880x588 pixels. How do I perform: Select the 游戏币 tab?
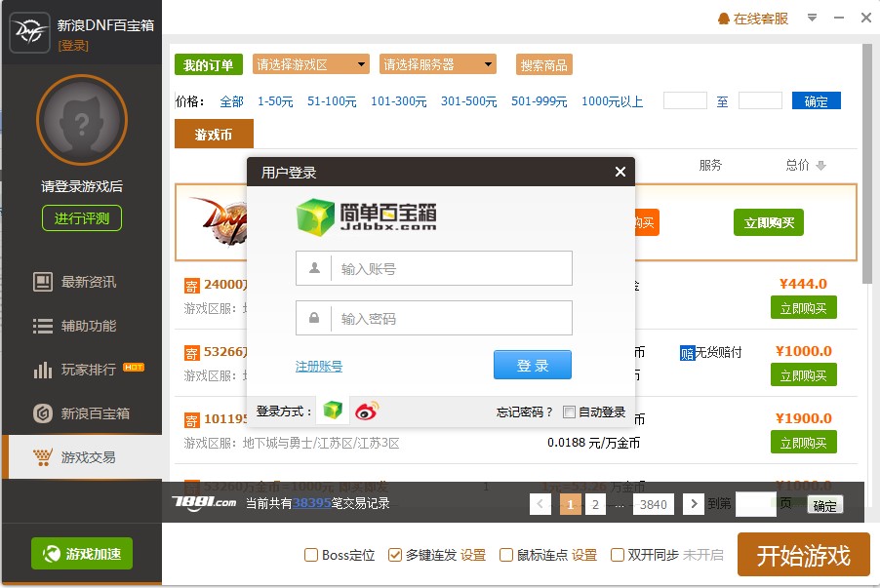tap(214, 135)
